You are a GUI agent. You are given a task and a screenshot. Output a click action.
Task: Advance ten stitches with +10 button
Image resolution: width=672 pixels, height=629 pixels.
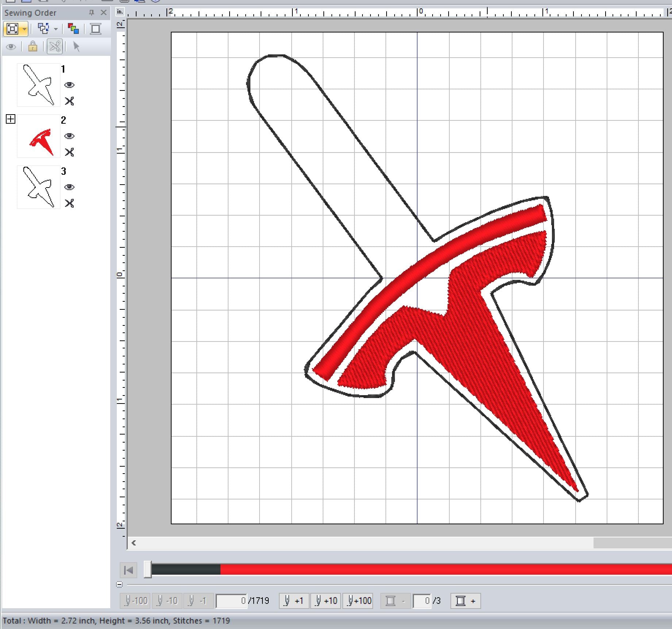point(326,601)
